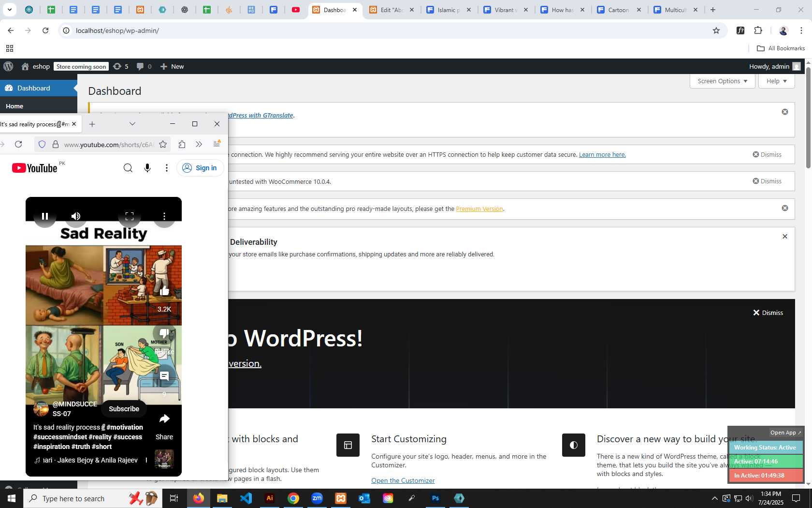List all Firefox tabs dropdown

click(132, 124)
